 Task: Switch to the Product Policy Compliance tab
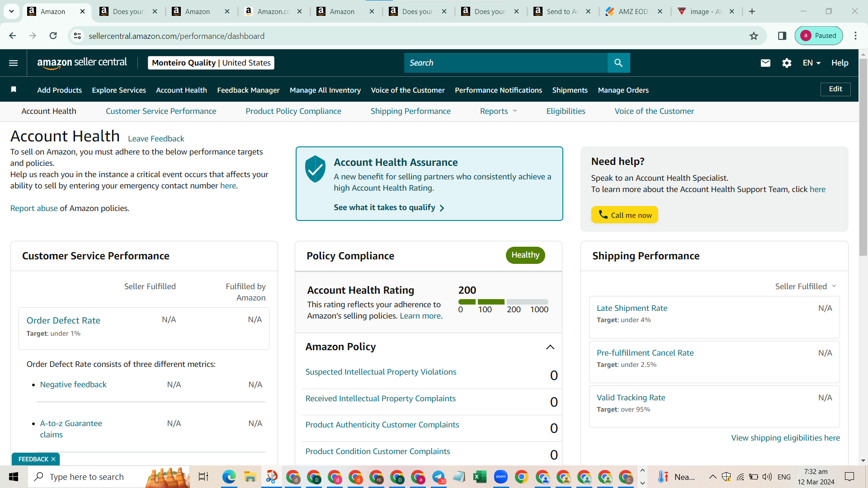point(293,111)
